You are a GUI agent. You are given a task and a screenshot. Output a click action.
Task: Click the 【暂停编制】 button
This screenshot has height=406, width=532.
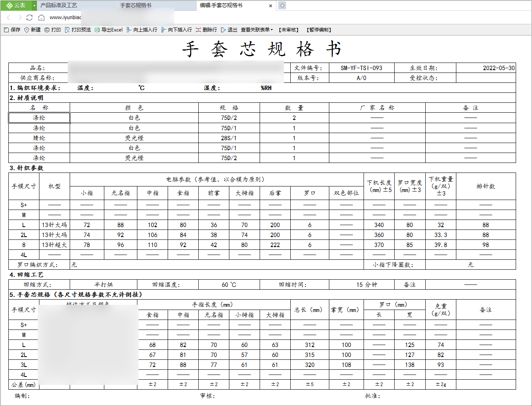(x=319, y=30)
